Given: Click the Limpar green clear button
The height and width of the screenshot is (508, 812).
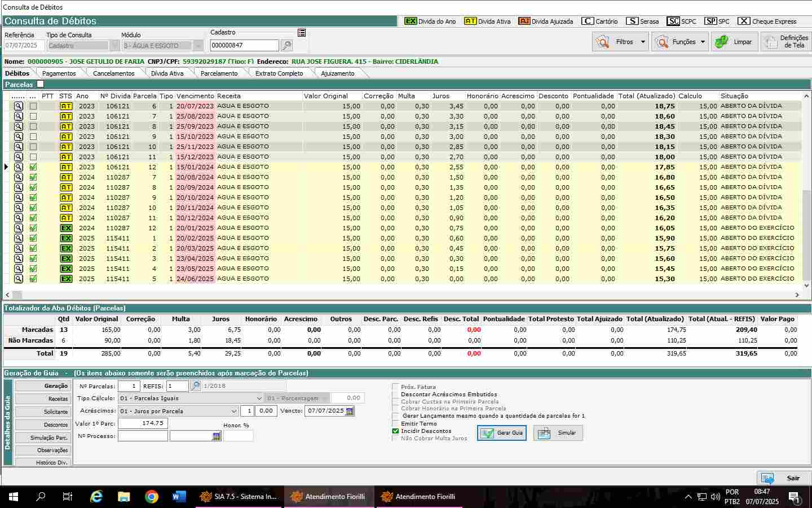Looking at the screenshot, I should (734, 42).
